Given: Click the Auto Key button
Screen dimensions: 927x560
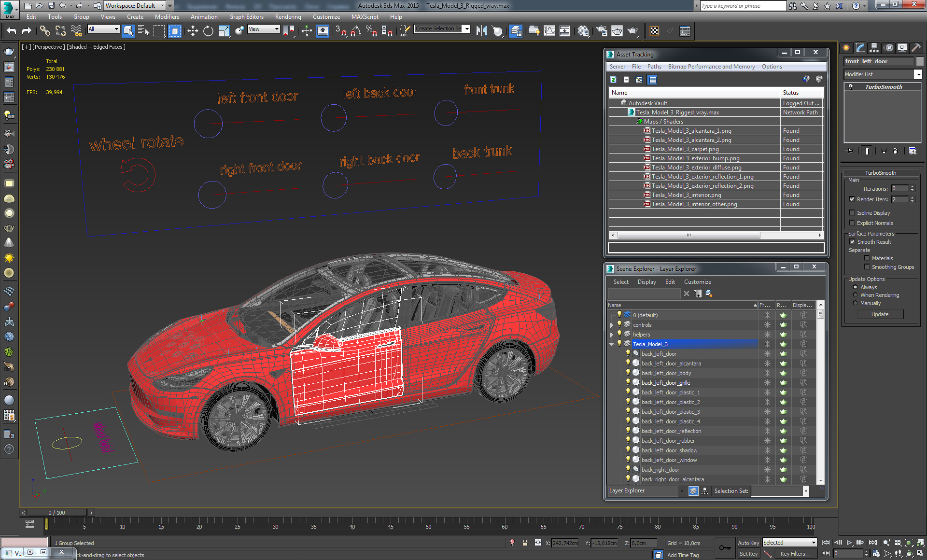Looking at the screenshot, I should click(748, 543).
